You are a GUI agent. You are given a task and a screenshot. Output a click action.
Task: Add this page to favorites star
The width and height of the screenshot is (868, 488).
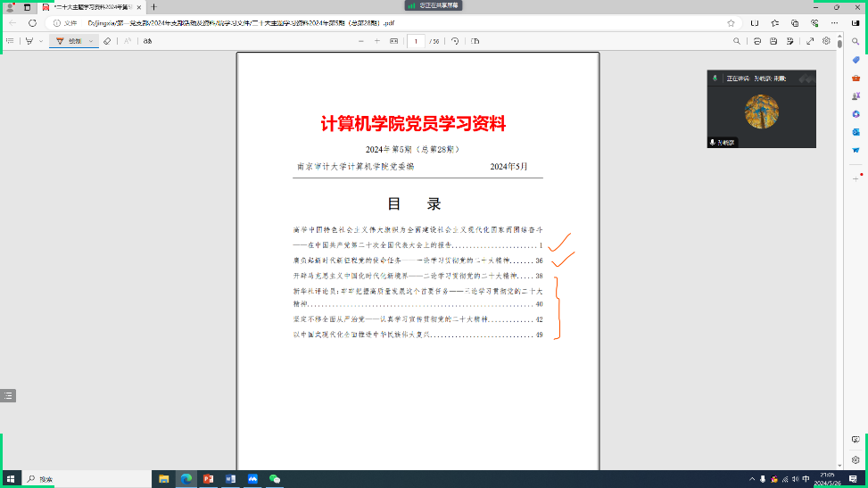tap(731, 22)
